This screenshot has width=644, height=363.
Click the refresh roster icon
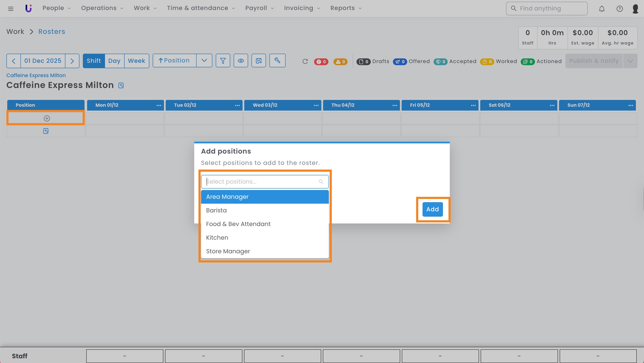coord(305,61)
